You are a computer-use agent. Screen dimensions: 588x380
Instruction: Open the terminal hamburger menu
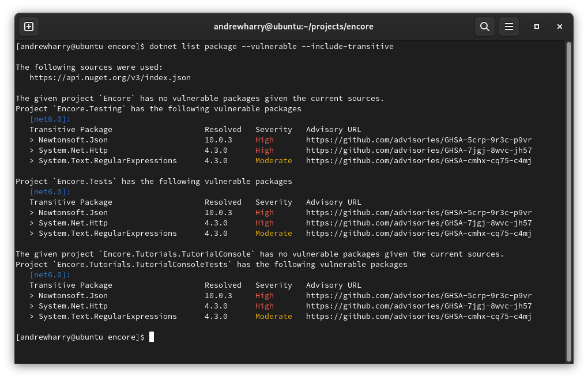(508, 26)
